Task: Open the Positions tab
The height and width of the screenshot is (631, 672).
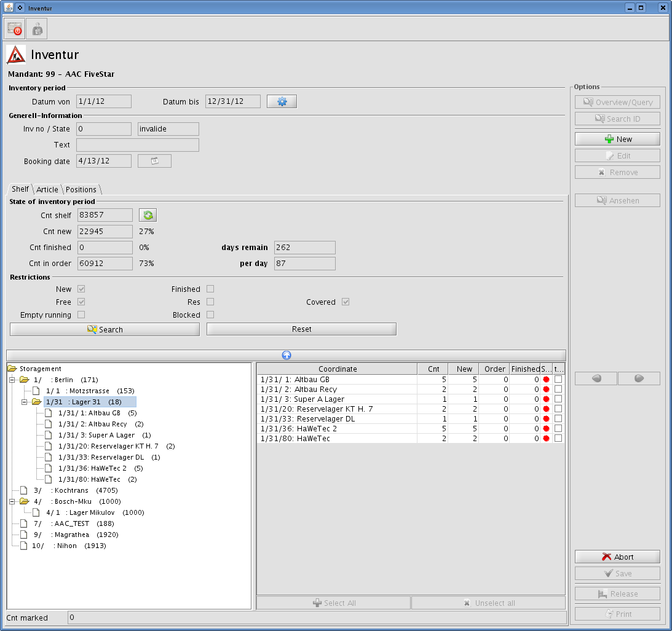Action: (x=81, y=189)
